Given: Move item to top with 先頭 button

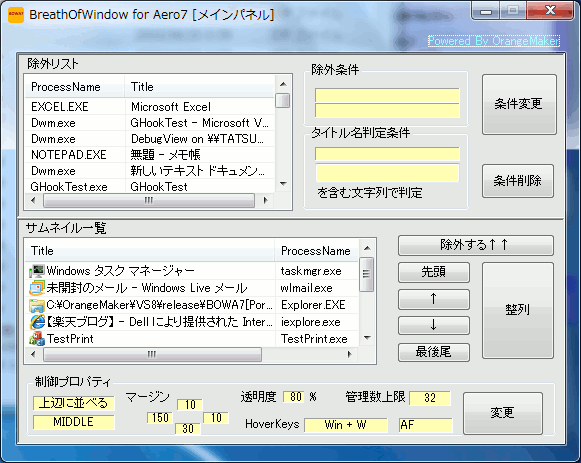Looking at the screenshot, I should click(434, 272).
